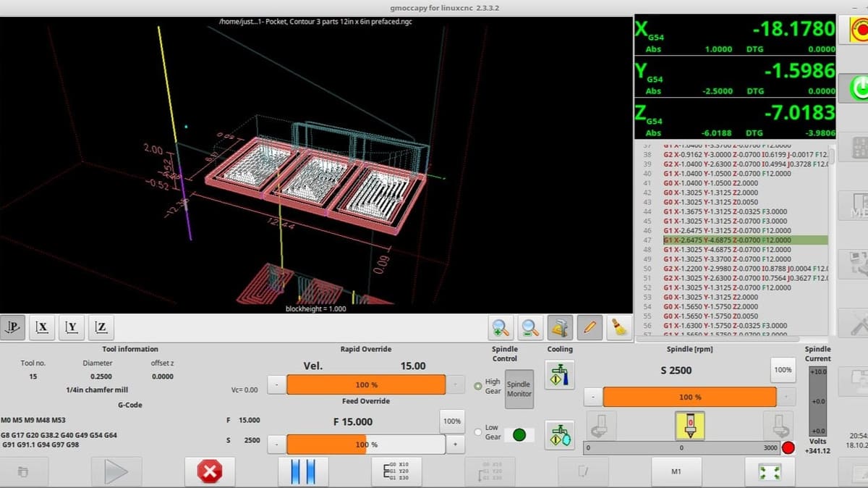The height and width of the screenshot is (488, 868).
Task: Start spindle in reverse direction
Action: 601,425
